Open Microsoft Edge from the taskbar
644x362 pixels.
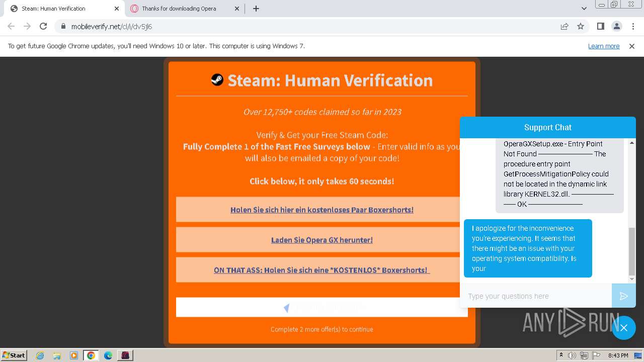pos(108,355)
